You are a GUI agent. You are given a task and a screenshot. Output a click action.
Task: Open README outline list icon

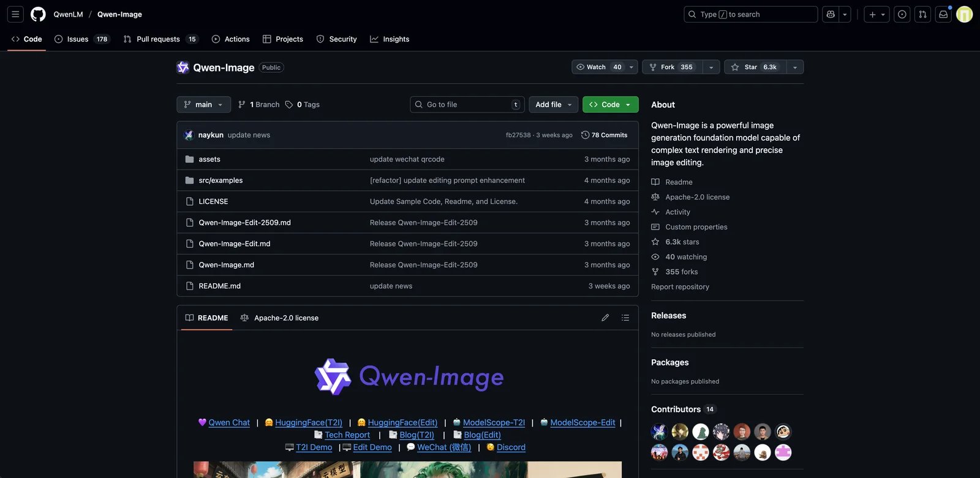click(x=625, y=318)
